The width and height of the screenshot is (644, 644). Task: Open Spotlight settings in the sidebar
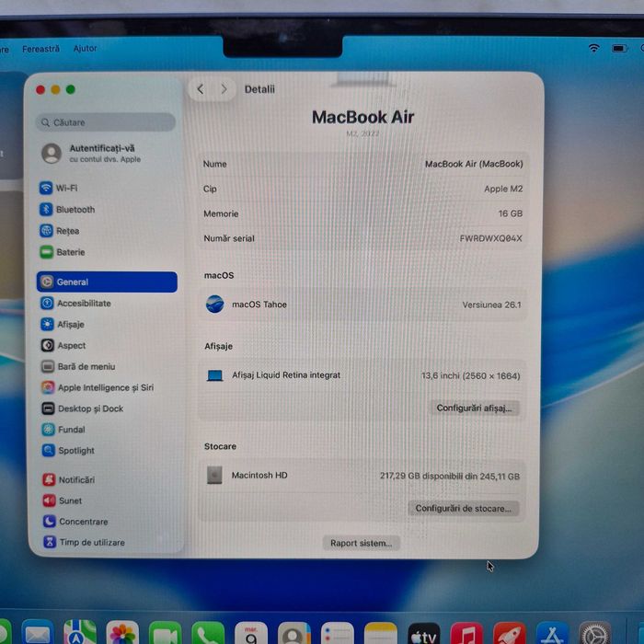[x=68, y=451]
